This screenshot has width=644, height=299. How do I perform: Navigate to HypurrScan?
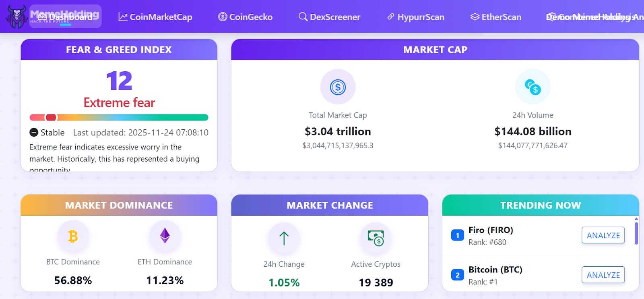416,17
